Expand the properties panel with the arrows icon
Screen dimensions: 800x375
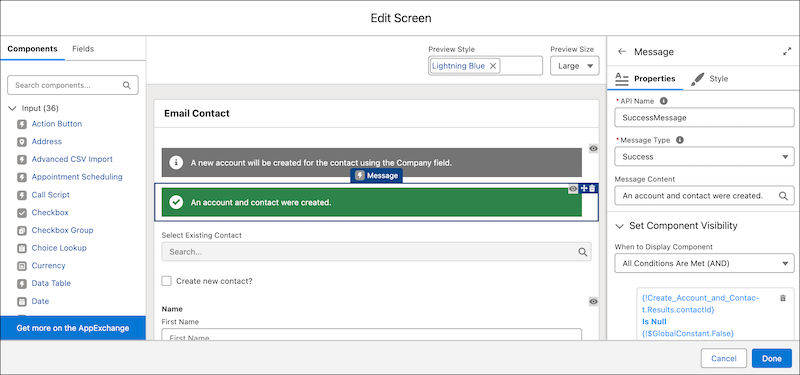click(x=786, y=52)
